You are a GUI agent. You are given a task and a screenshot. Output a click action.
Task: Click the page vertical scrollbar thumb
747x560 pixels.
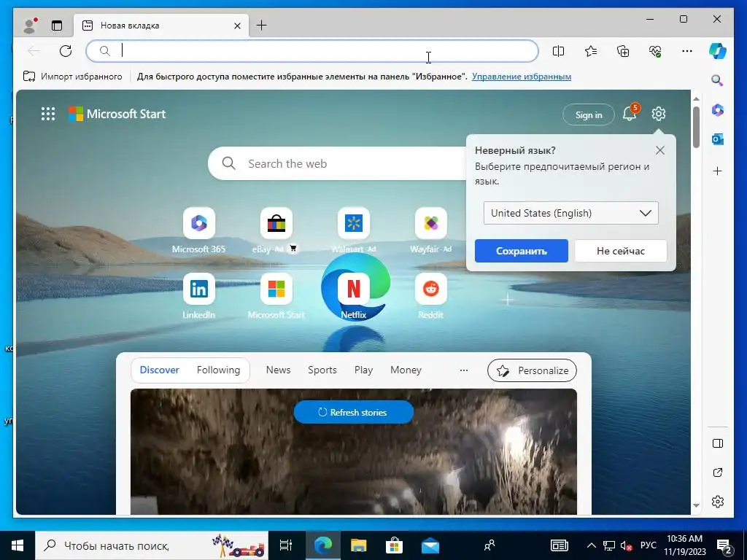[x=696, y=127]
